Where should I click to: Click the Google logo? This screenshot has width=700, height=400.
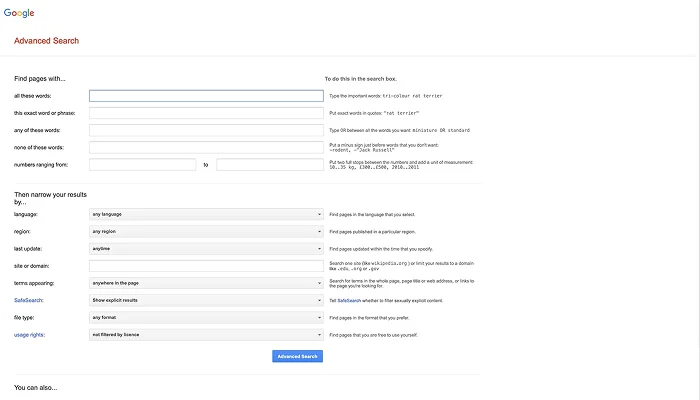pos(18,12)
